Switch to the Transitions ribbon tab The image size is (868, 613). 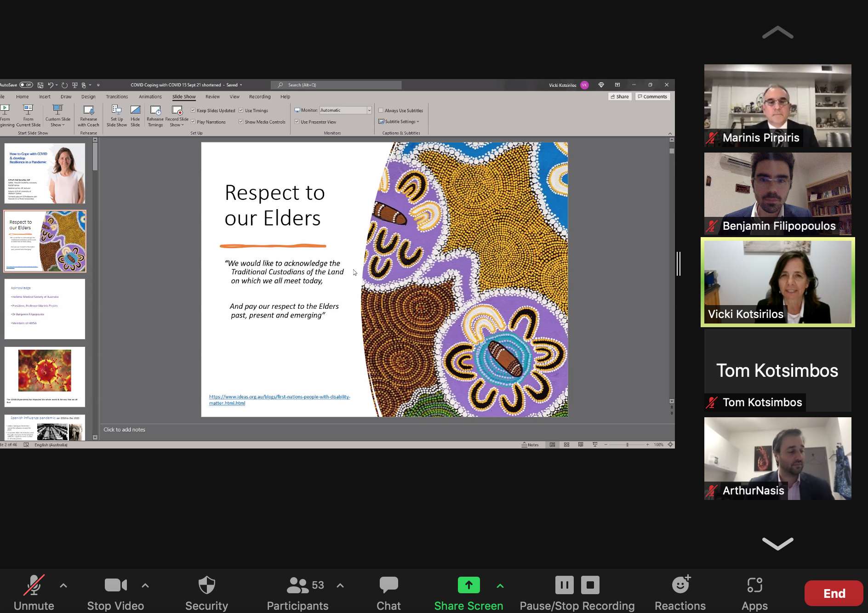tap(117, 96)
